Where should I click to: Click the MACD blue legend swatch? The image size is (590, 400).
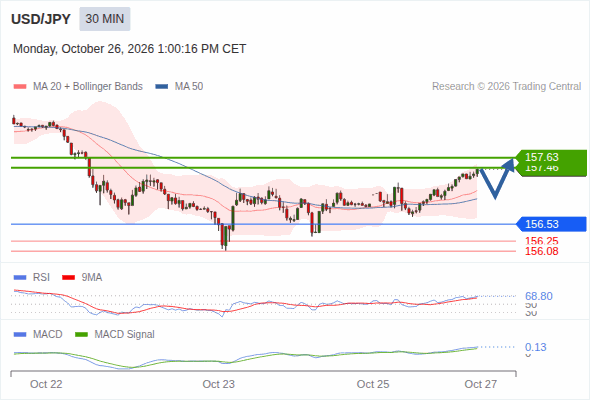pos(20,335)
